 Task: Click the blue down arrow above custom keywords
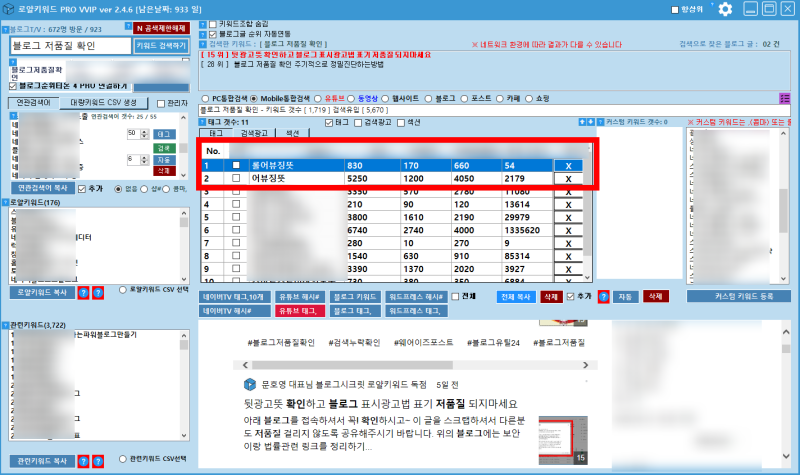pyautogui.click(x=591, y=122)
